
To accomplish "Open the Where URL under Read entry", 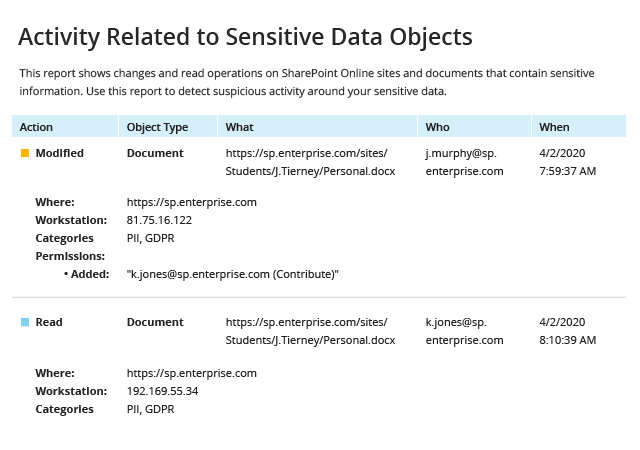I will (191, 373).
